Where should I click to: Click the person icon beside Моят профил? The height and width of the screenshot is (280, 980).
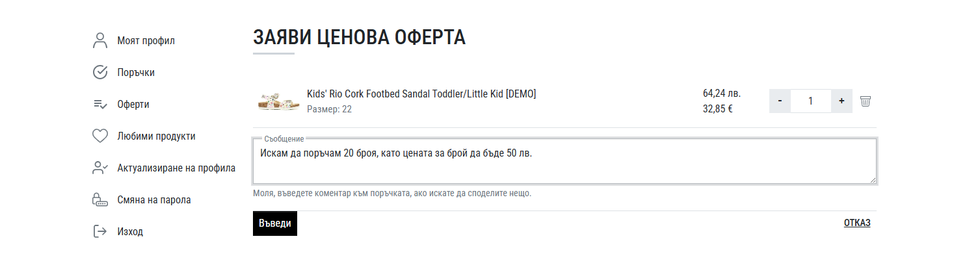point(99,40)
